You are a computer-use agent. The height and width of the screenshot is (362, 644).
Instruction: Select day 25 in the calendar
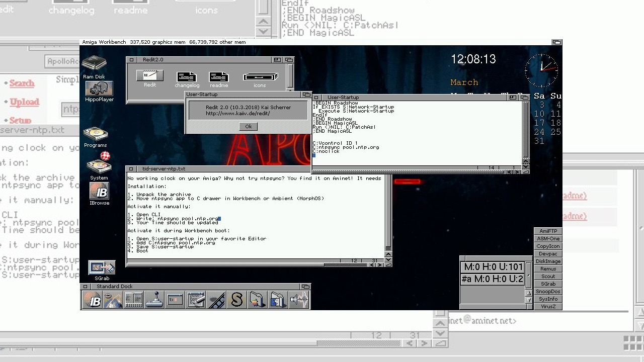555,132
